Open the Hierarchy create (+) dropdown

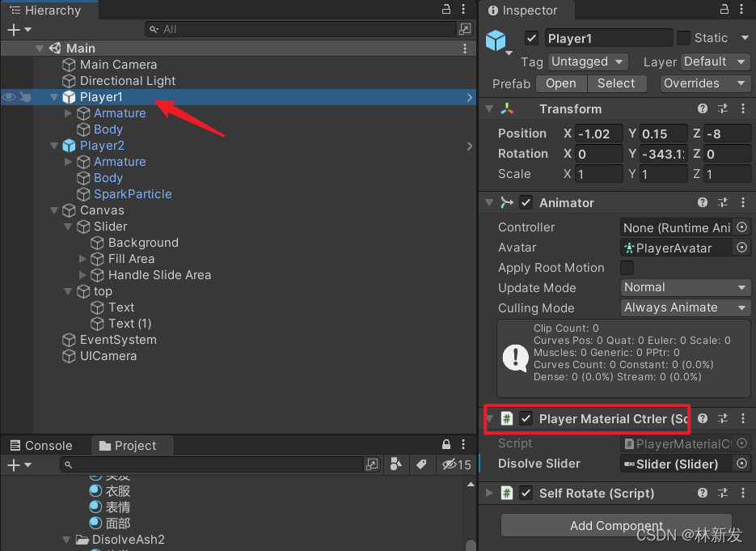tap(19, 30)
